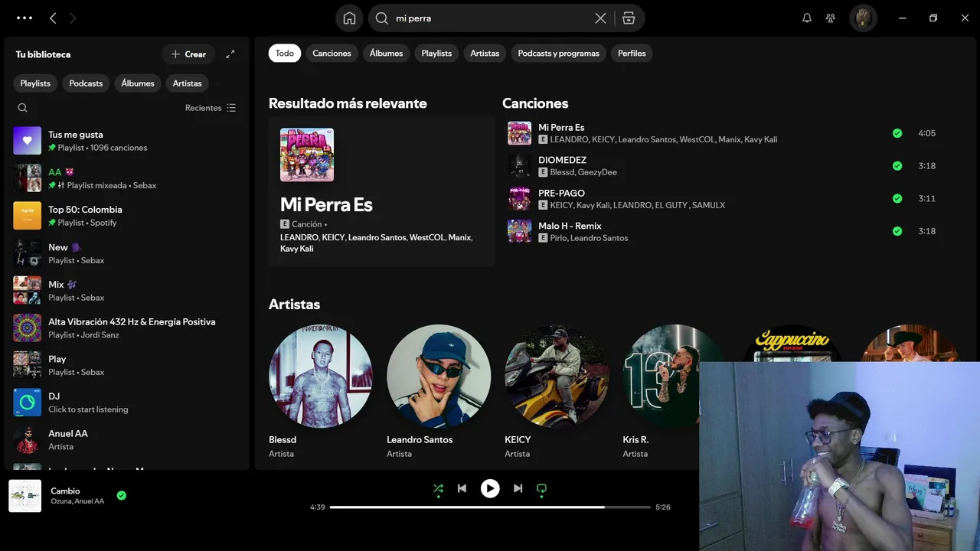The image size is (980, 551).
Task: Select Podcasts y programas filter
Action: click(x=559, y=53)
